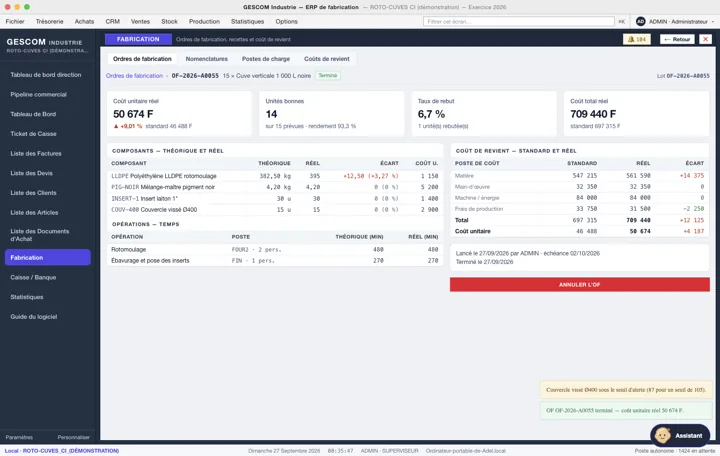
Task: Open the Options menu
Action: tap(287, 22)
